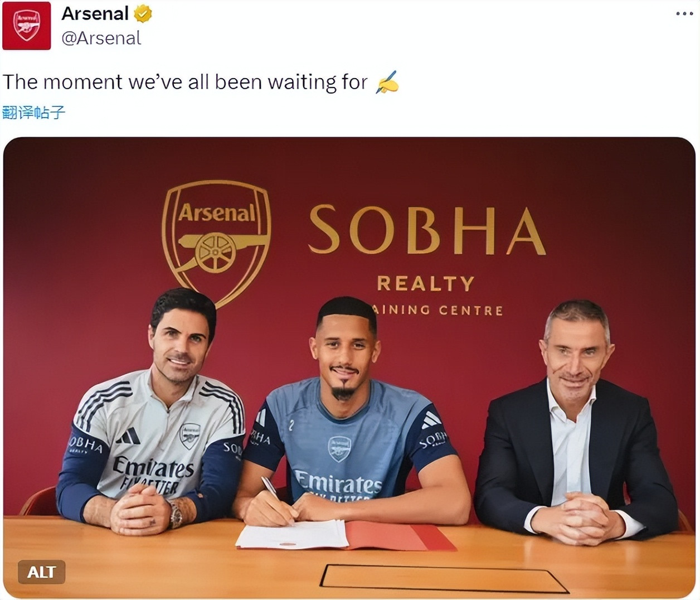Viewport: 700px width, 600px height.
Task: Select the tweet text about the moment
Action: [185, 82]
